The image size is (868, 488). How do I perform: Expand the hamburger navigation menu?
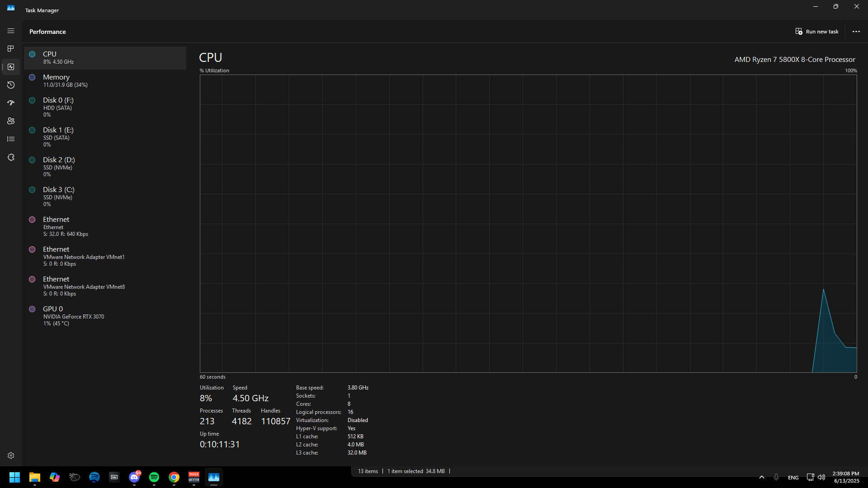click(x=11, y=31)
